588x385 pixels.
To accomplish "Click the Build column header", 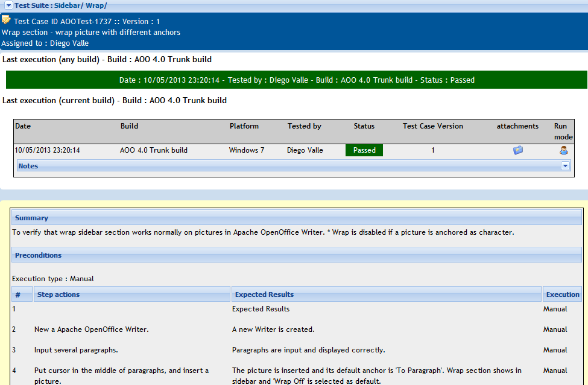I will point(130,126).
